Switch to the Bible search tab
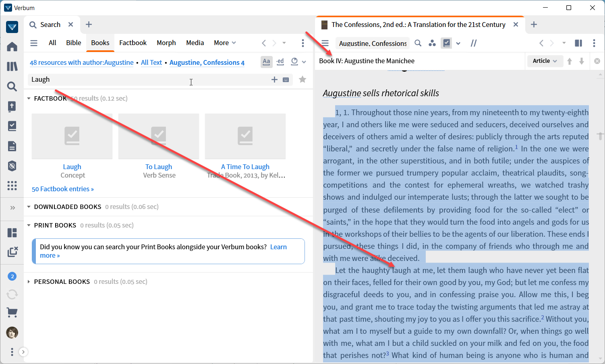 click(74, 43)
